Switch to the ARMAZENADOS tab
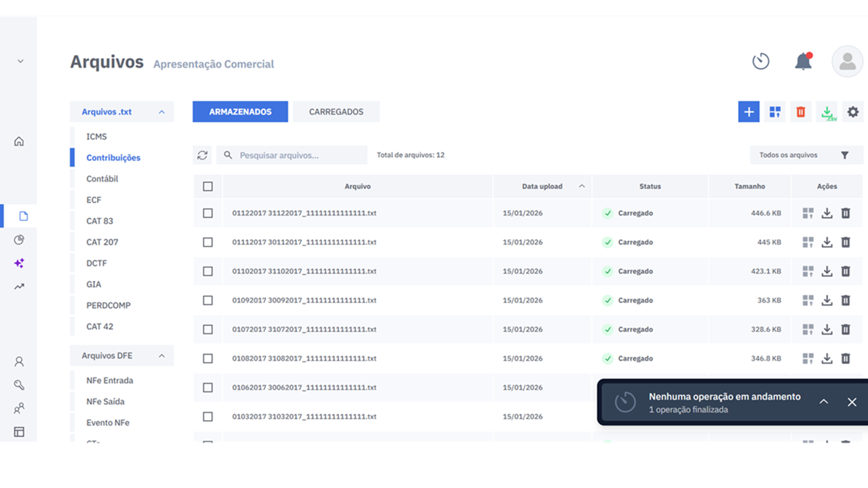Viewport: 868px width, 488px height. tap(240, 112)
